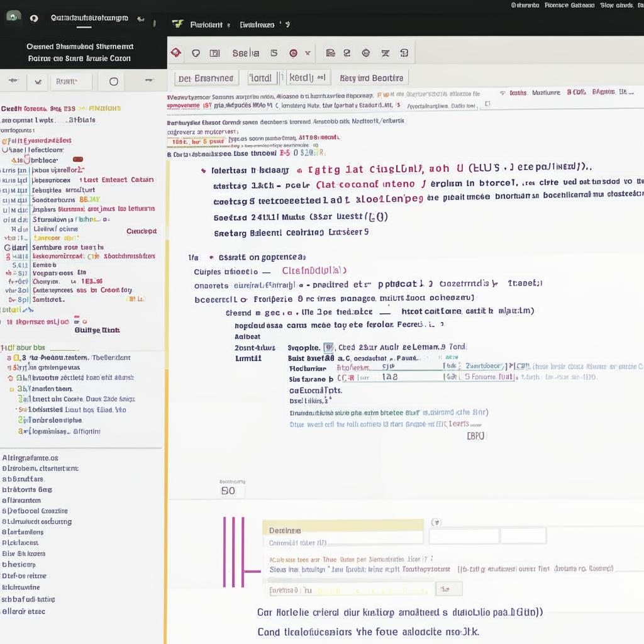This screenshot has height=644, width=644.
Task: Switch to the Kerdlj tab
Action: [x=308, y=77]
